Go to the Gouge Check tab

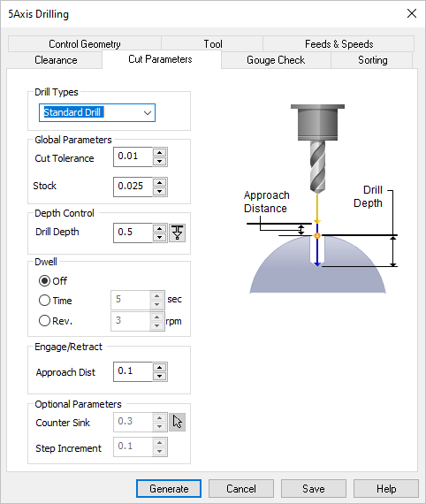276,60
